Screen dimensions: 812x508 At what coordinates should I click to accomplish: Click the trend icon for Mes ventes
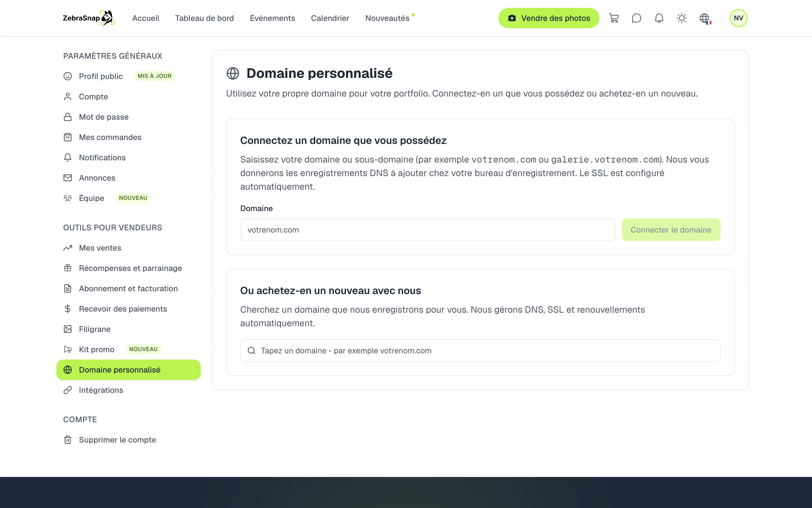coord(68,248)
